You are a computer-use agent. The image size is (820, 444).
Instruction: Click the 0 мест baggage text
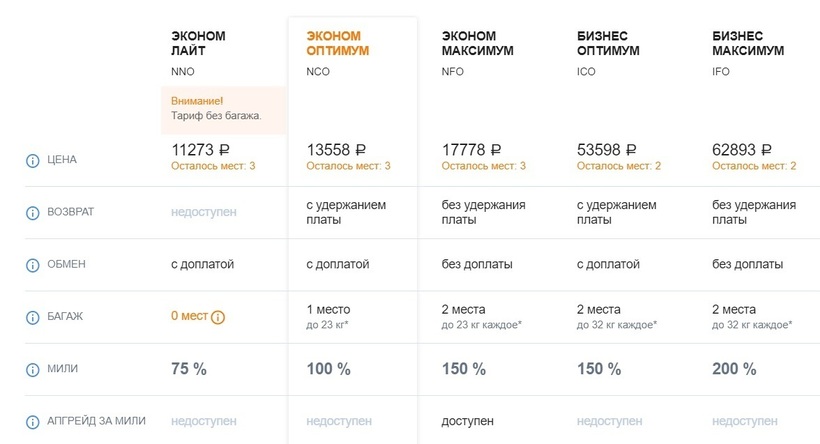pos(188,316)
